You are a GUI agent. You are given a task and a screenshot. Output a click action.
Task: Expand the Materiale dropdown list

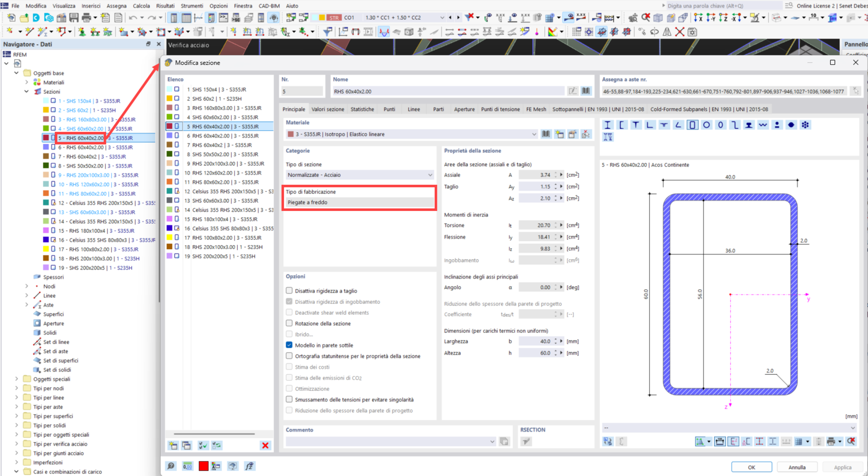(534, 134)
